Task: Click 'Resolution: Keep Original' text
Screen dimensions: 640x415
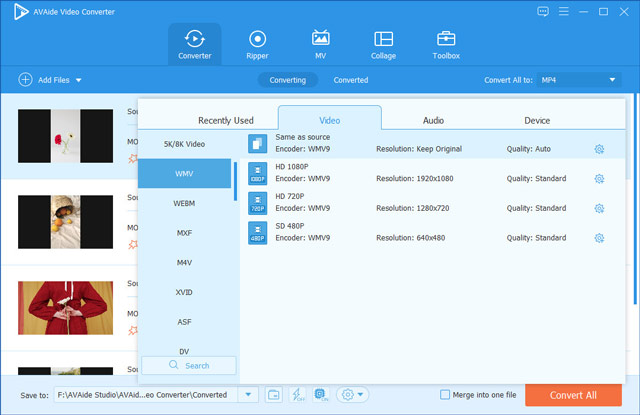Action: click(419, 149)
